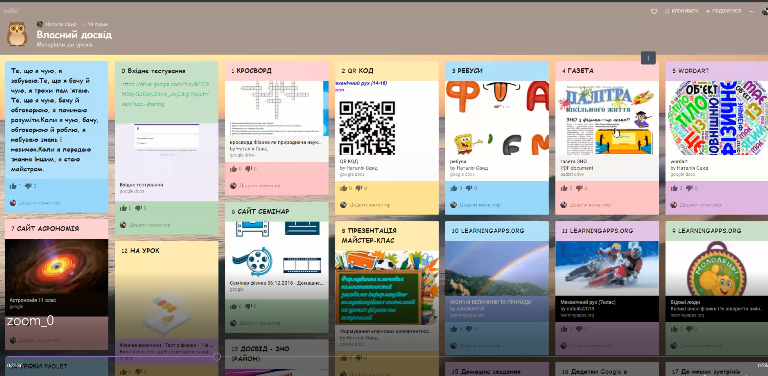Like the 4 ГАЗЕТА card
Viewport: 768px width, 376px height.
click(565, 188)
